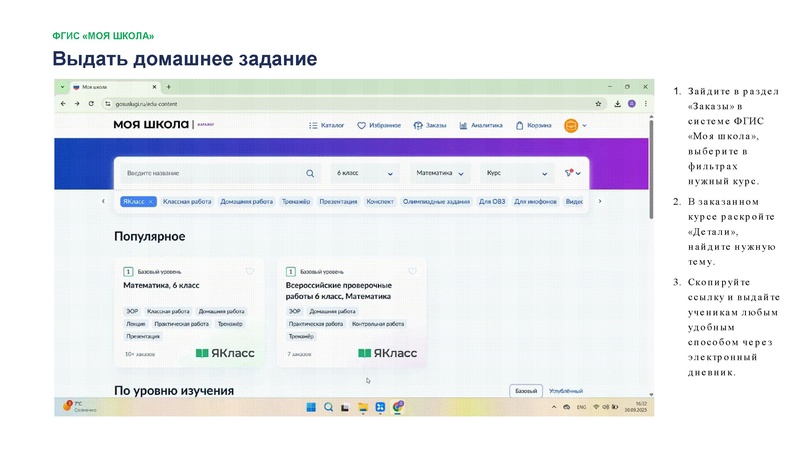This screenshot has width=800, height=450.
Task: Open Chrome from the taskbar
Action: (398, 407)
